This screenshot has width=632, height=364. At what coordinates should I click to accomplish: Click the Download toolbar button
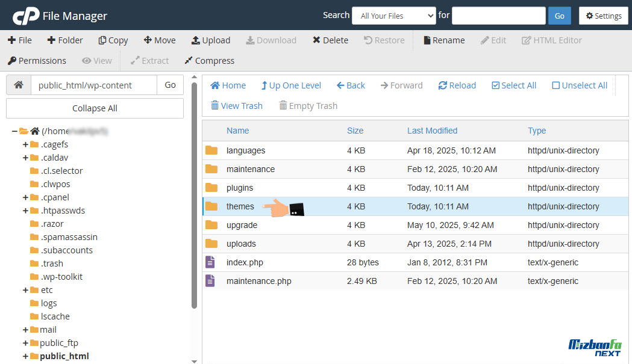271,40
